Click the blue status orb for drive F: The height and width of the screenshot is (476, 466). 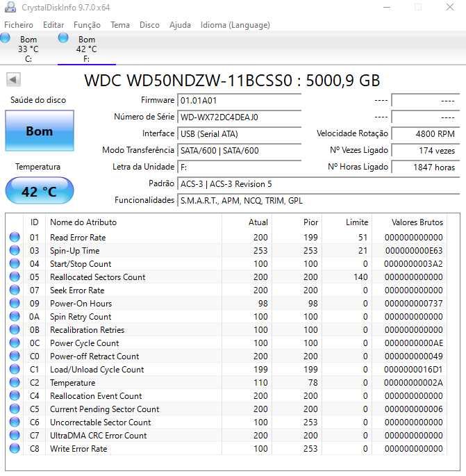coord(63,38)
